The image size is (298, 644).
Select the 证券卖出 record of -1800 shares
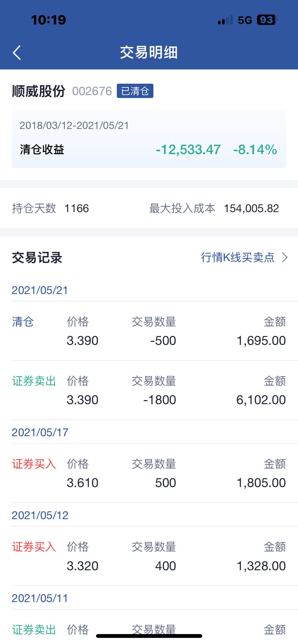coord(149,390)
